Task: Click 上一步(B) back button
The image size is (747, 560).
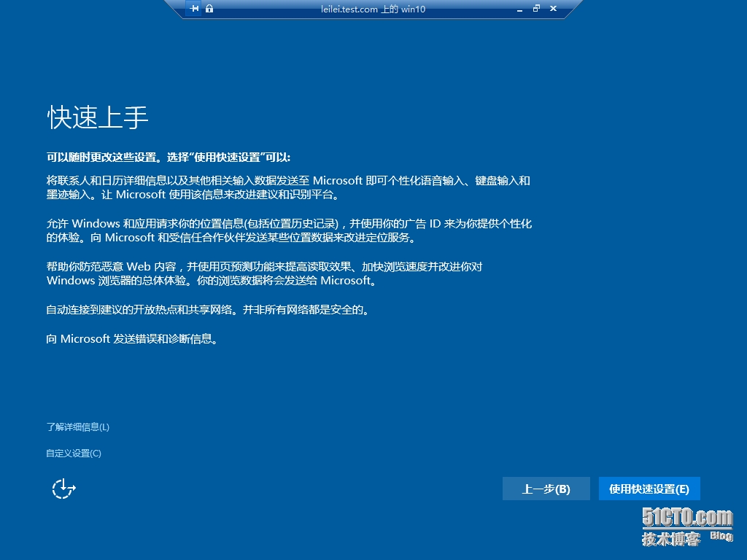Action: 546,489
